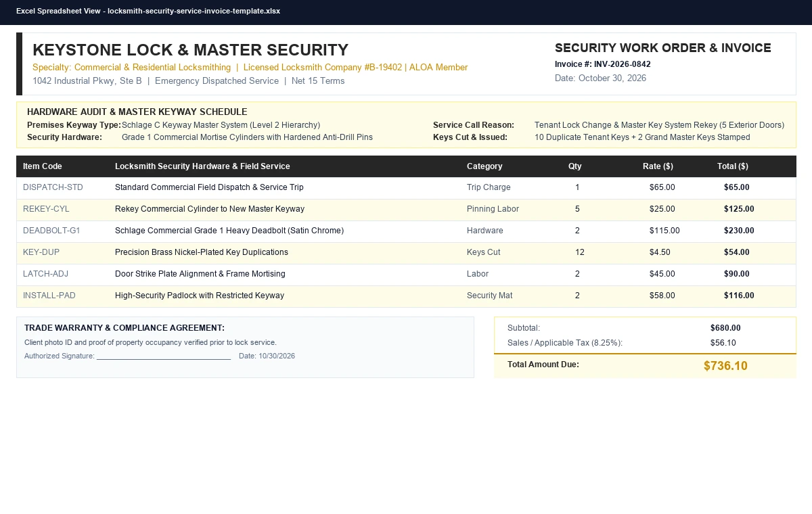Click Standard Commercial Field Dispatch description

(x=209, y=187)
